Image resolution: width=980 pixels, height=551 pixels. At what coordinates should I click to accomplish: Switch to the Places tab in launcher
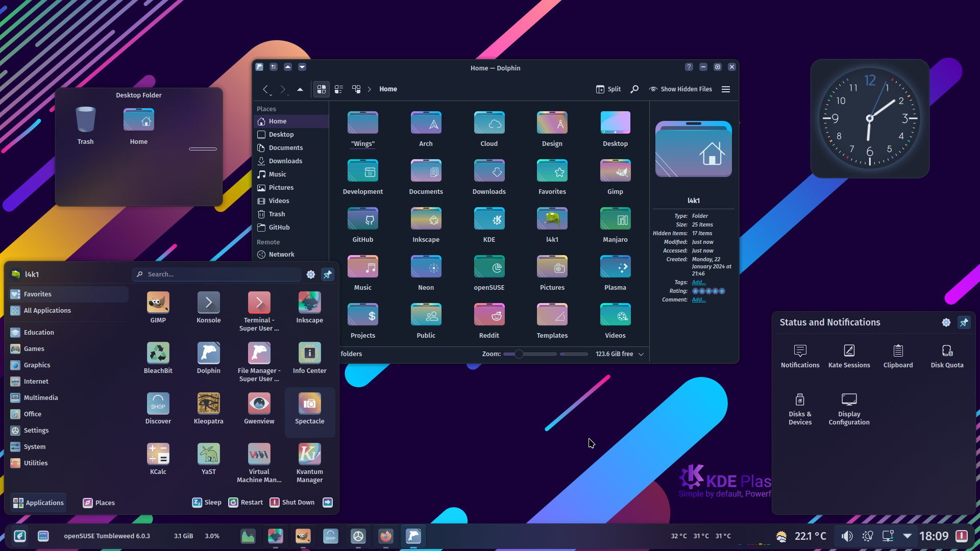point(99,503)
